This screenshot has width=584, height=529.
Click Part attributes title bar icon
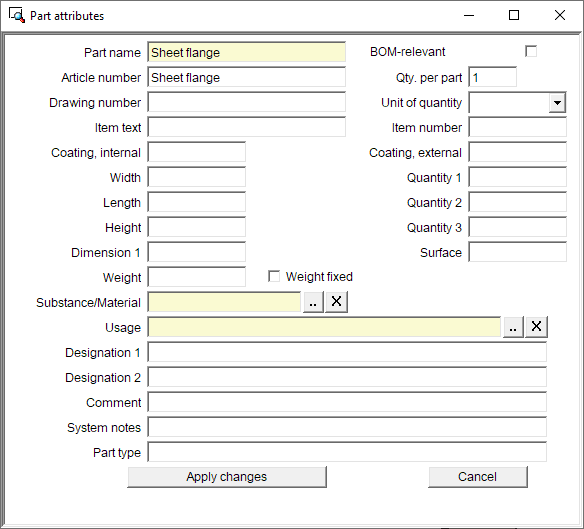pyautogui.click(x=17, y=15)
